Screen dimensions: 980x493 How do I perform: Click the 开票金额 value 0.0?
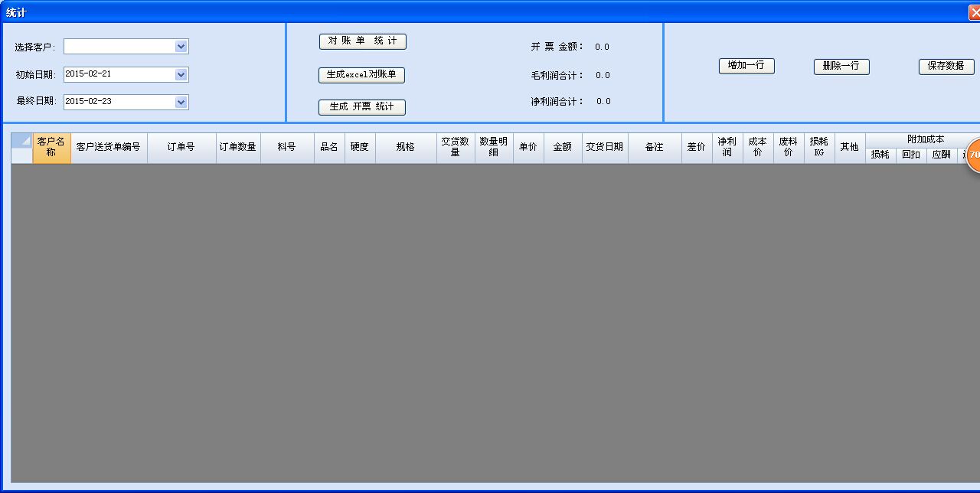[x=603, y=47]
